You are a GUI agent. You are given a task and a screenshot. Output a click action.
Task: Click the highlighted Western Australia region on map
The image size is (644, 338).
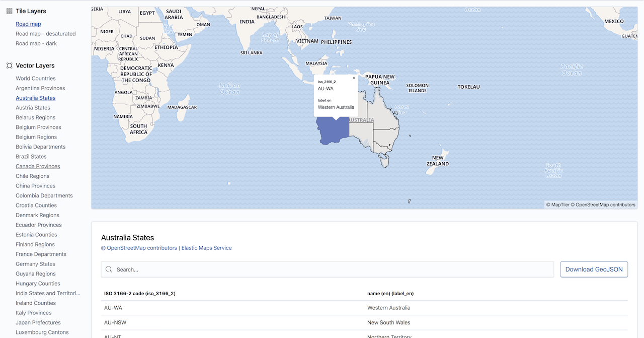point(332,132)
